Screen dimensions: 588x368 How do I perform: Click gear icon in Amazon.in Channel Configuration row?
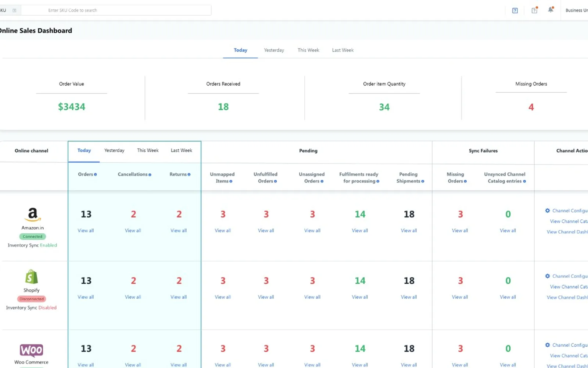[x=548, y=210]
